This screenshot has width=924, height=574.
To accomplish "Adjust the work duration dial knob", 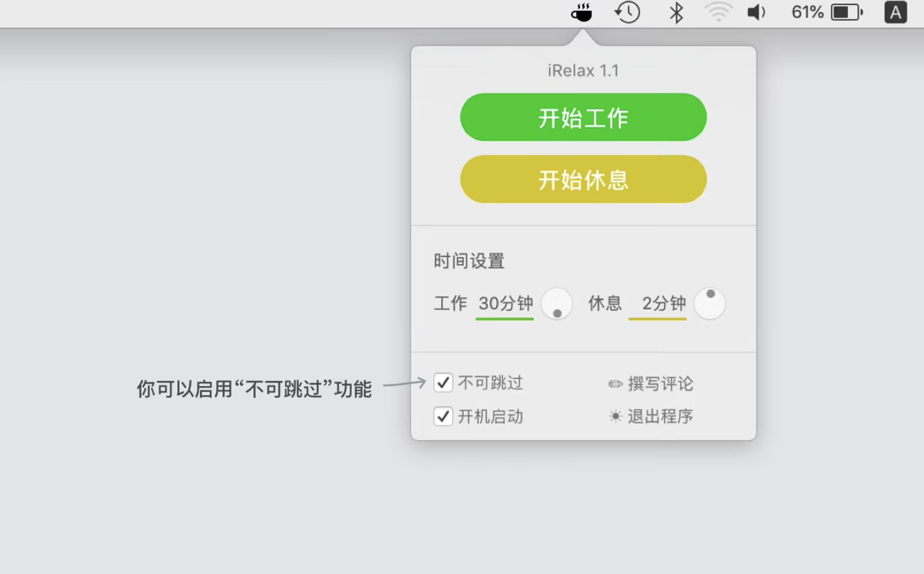I will tap(557, 304).
